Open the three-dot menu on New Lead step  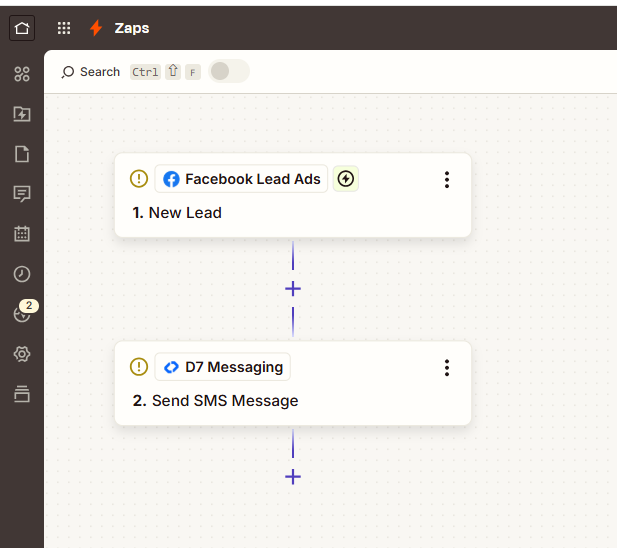(x=447, y=179)
